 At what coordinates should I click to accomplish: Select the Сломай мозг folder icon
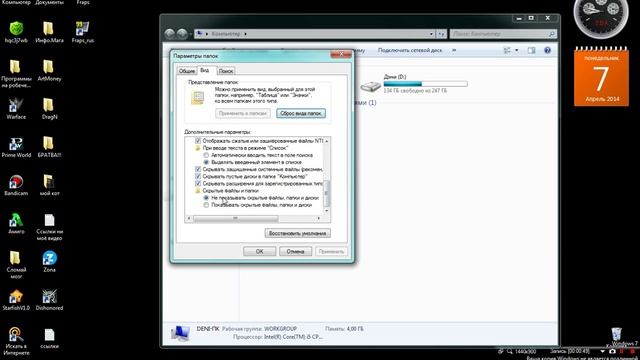click(16, 258)
